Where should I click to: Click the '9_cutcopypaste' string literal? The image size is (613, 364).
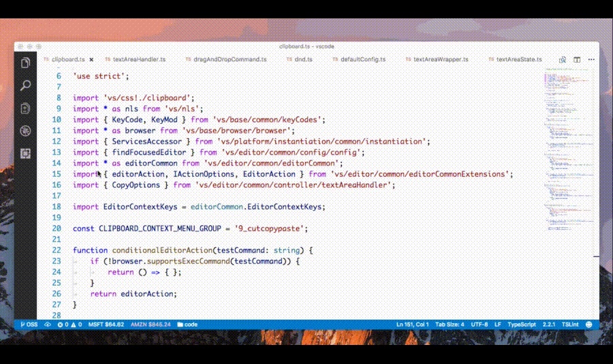click(x=269, y=229)
